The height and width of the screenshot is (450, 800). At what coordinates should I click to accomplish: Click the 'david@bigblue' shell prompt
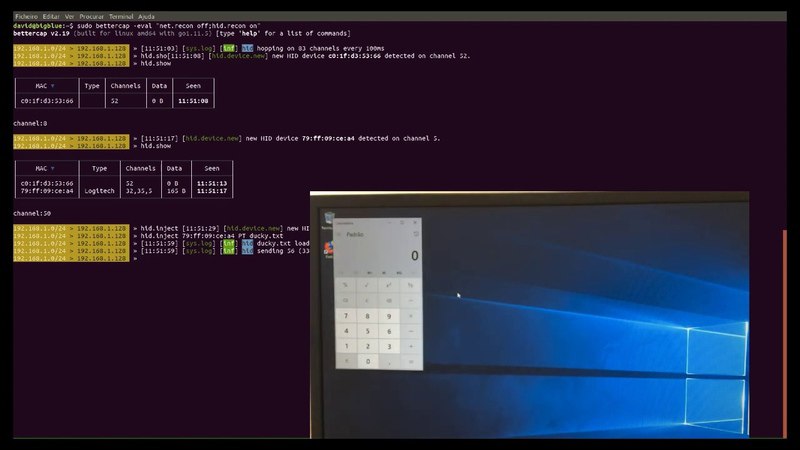click(x=38, y=26)
